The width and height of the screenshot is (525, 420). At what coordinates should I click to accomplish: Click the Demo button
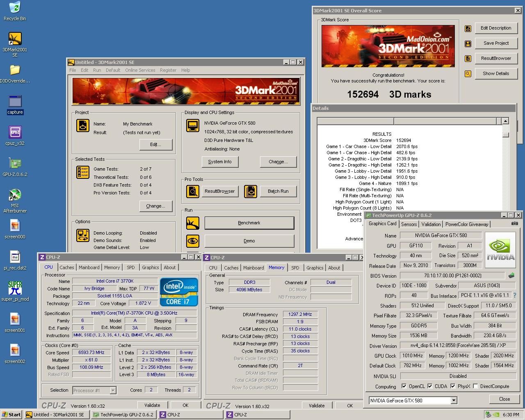coord(249,241)
